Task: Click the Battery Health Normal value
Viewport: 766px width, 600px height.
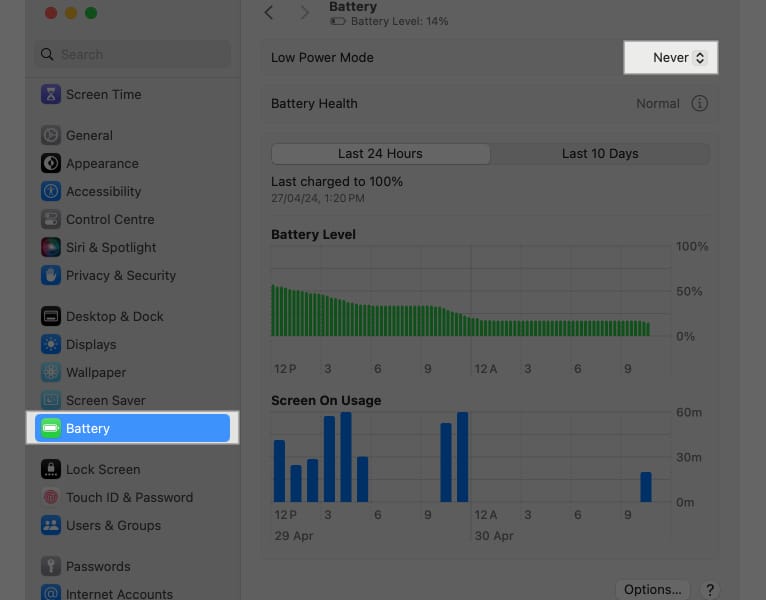Action: (x=658, y=104)
